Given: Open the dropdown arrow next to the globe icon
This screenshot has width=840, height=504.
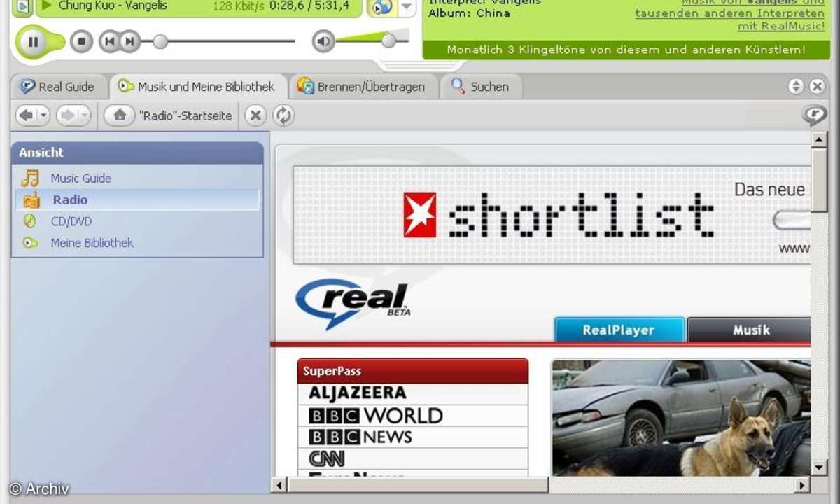Looking at the screenshot, I should 407,7.
